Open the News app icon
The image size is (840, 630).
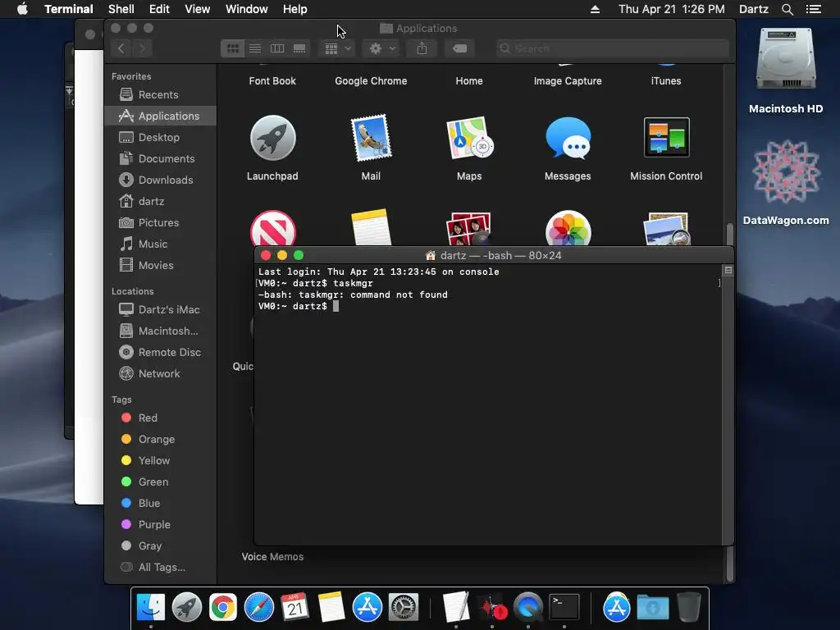pos(272,228)
